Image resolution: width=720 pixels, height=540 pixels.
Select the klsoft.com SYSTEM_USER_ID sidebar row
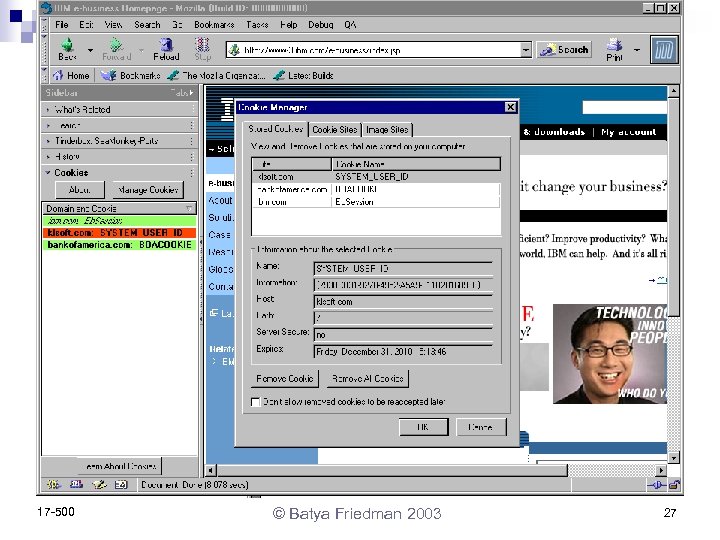[x=119, y=232]
